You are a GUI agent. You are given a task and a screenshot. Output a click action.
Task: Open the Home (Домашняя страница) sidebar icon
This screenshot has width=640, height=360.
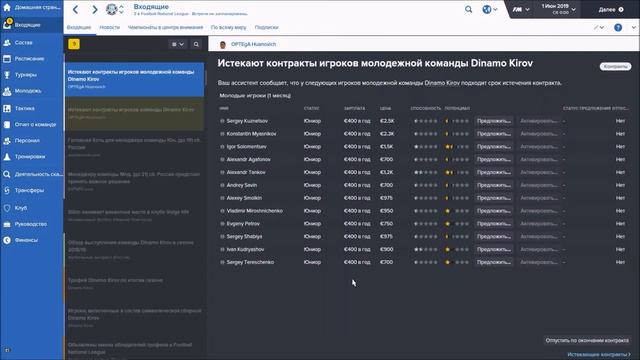click(7, 7)
